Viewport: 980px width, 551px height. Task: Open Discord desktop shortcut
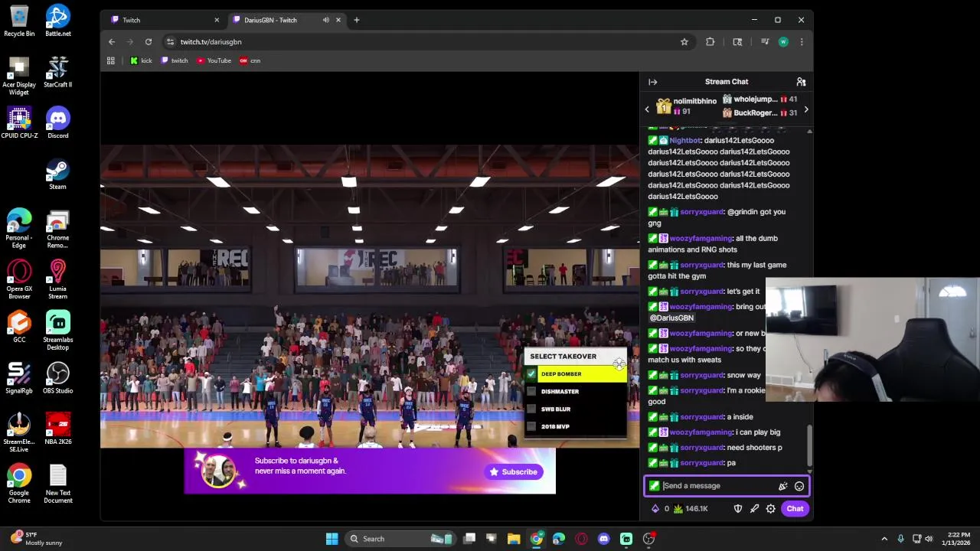click(x=58, y=123)
